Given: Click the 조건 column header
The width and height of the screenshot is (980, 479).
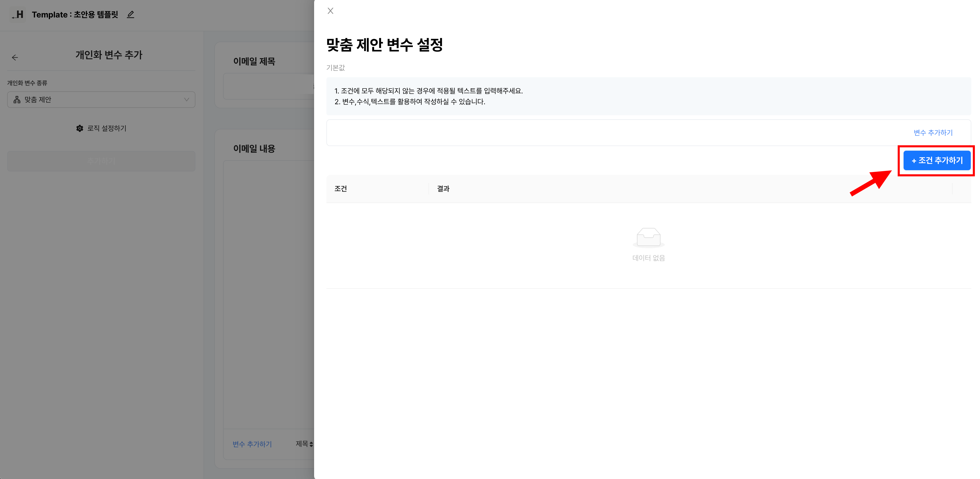Looking at the screenshot, I should (x=341, y=188).
